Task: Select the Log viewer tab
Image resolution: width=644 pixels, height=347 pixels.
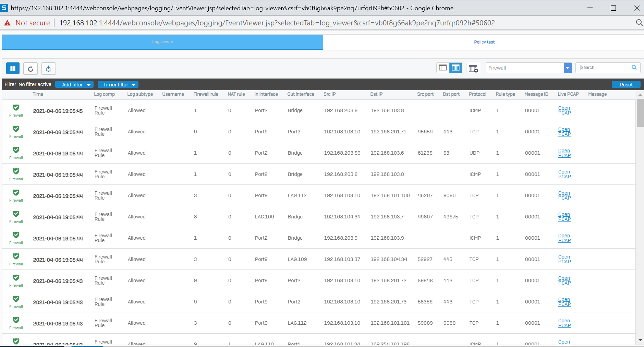Action: tap(162, 42)
